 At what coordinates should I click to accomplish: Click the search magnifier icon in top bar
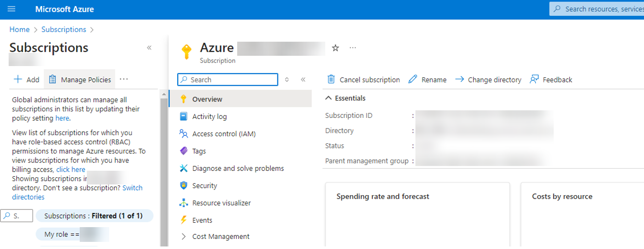(557, 9)
